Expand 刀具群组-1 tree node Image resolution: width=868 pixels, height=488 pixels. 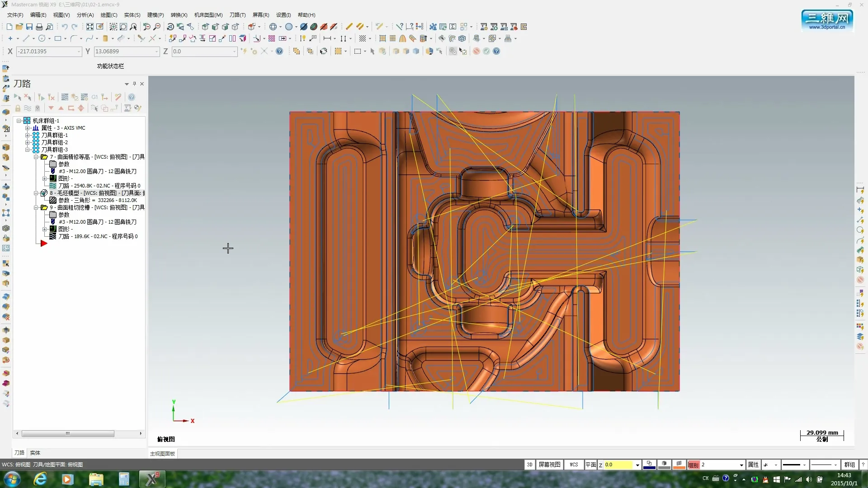(28, 135)
